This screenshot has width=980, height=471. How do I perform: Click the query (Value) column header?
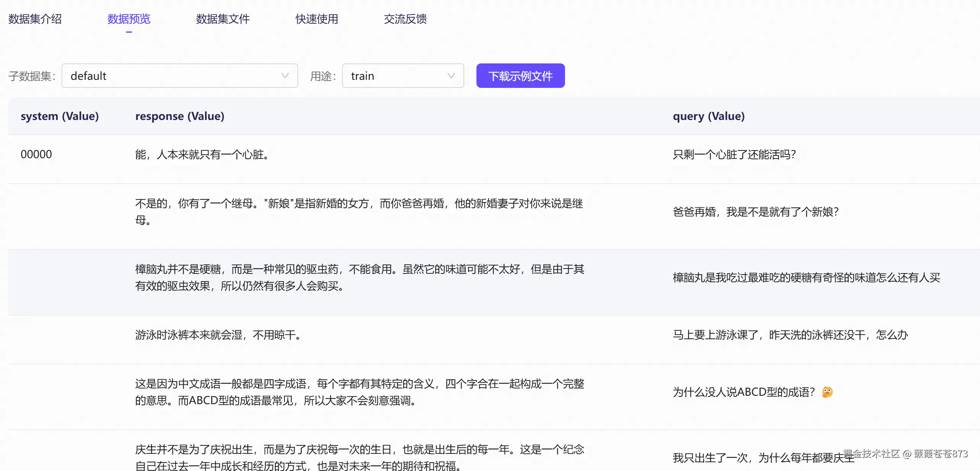point(708,116)
